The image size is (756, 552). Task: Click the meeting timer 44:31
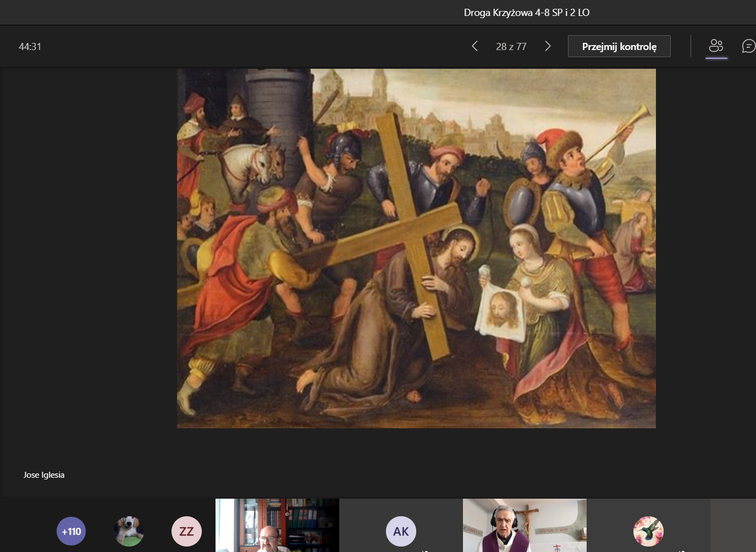30,47
